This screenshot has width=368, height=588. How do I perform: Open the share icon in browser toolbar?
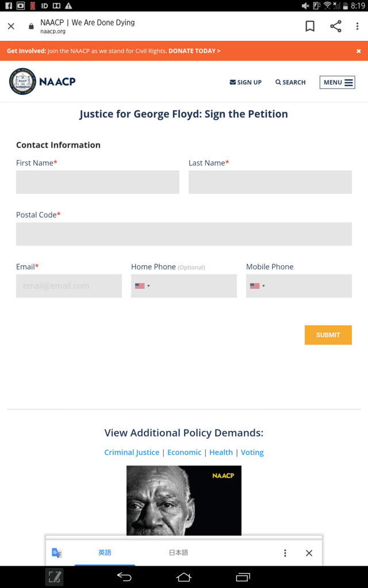[335, 26]
